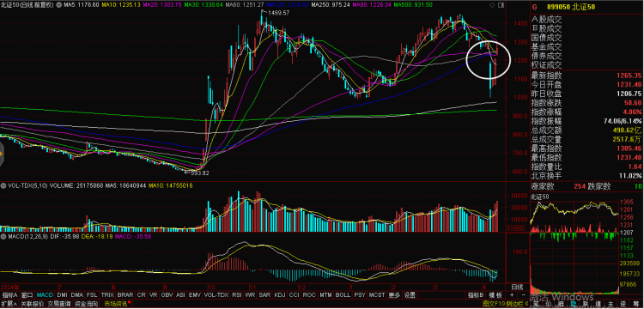This screenshot has height=309, width=644.
Task: Open the 资金流向 tab
Action: click(85, 304)
